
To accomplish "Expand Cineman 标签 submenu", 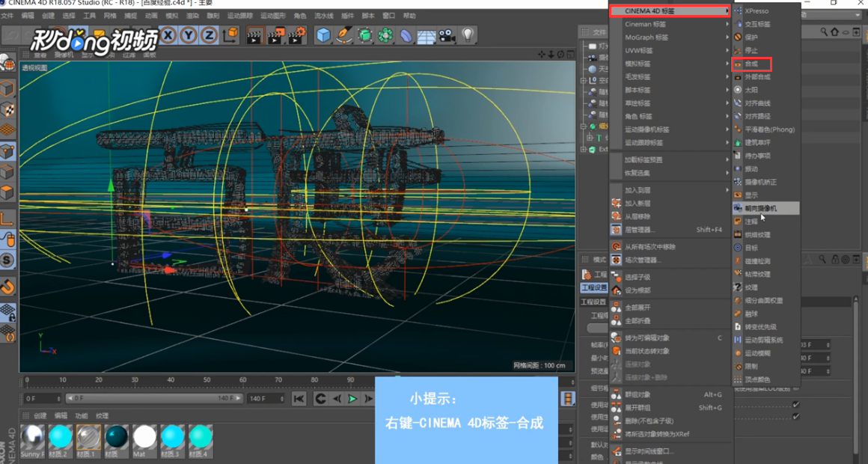I will tap(670, 25).
